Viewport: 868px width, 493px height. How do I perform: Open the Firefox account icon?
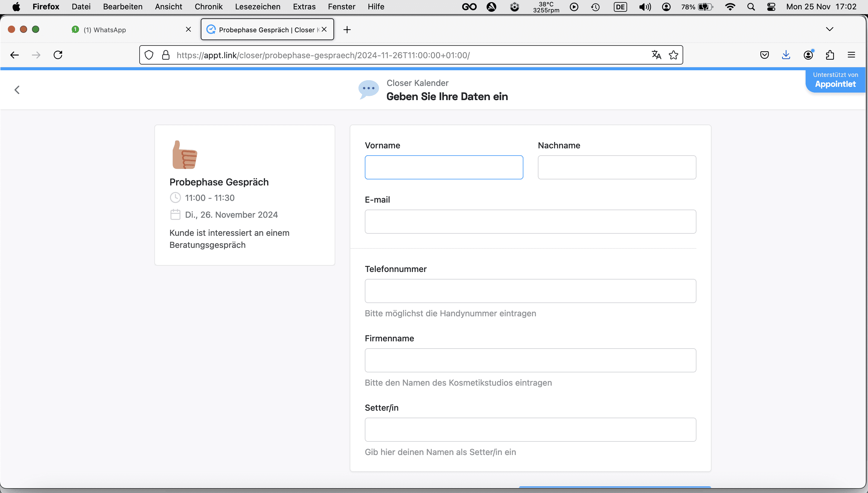coord(808,55)
